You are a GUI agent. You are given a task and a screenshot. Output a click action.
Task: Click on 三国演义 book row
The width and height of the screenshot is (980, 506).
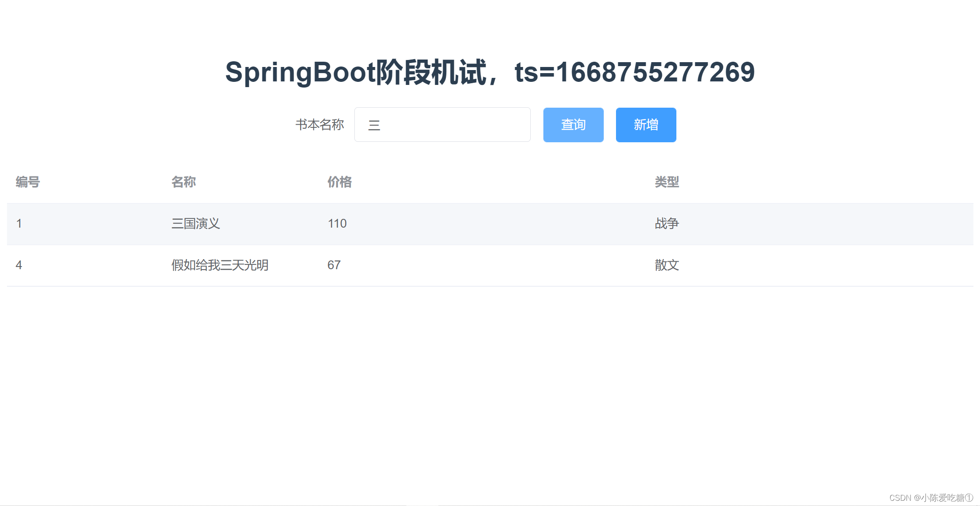click(490, 223)
